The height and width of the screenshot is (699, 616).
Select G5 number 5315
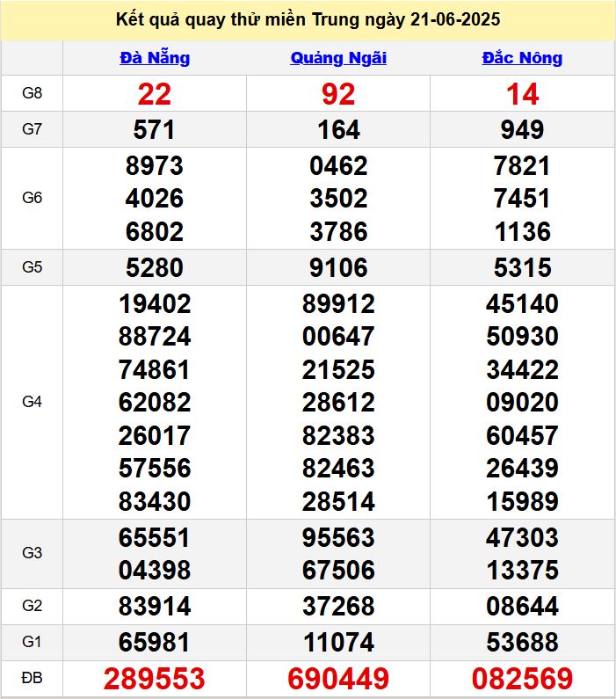tap(523, 268)
